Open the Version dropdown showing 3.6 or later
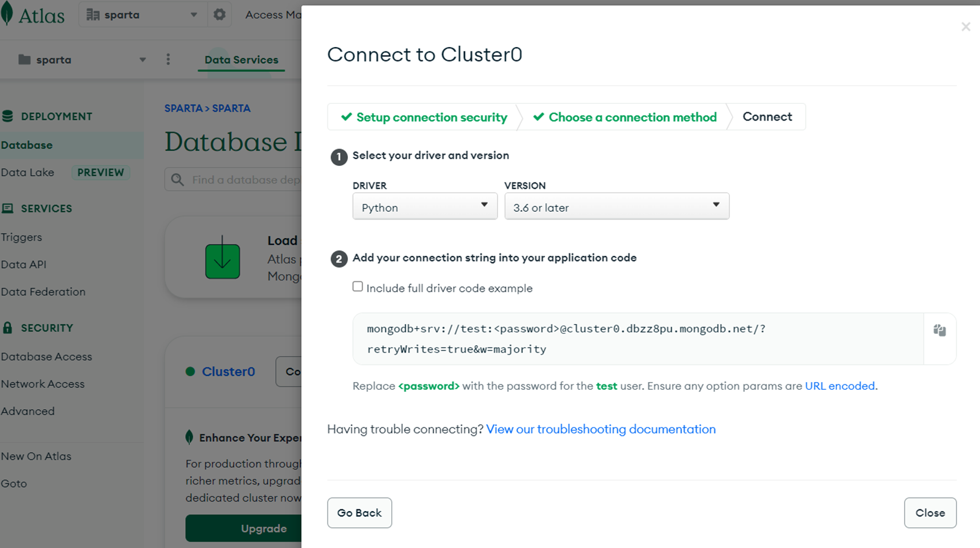Viewport: 980px width, 548px height. [616, 206]
